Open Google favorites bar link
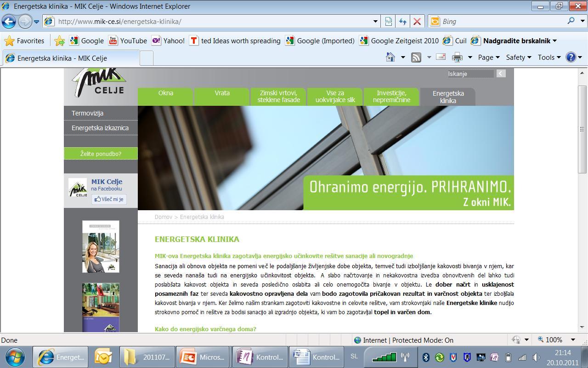Screen dimensions: 588x368 (86, 40)
